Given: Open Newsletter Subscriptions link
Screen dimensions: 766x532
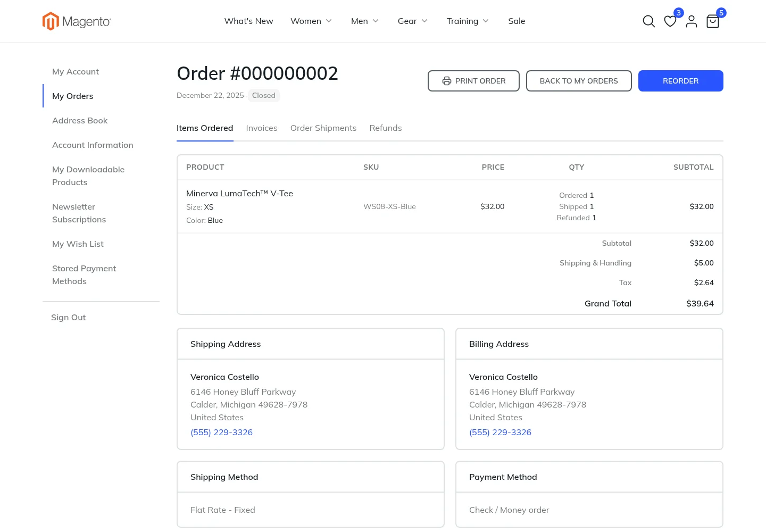Looking at the screenshot, I should click(79, 213).
